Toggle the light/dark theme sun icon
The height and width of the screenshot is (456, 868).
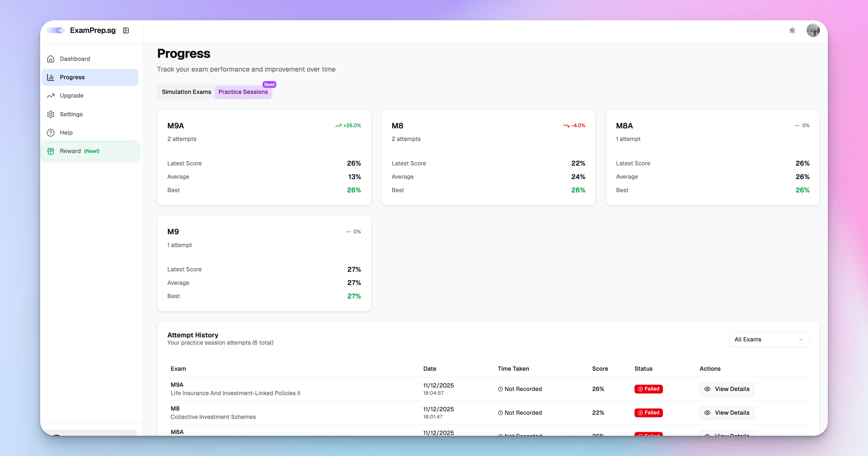[792, 30]
